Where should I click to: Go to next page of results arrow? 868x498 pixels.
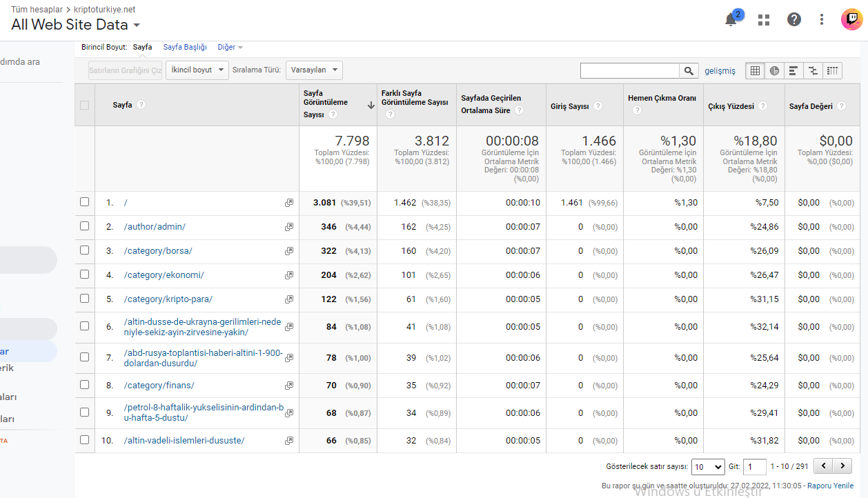[x=842, y=467]
